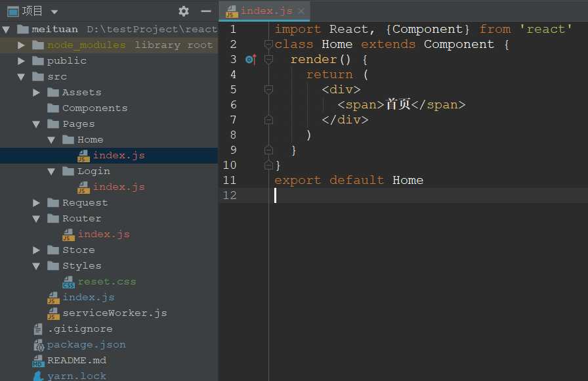Image resolution: width=588 pixels, height=381 pixels.
Task: Click the fold end marker on line 7
Action: [x=268, y=120]
